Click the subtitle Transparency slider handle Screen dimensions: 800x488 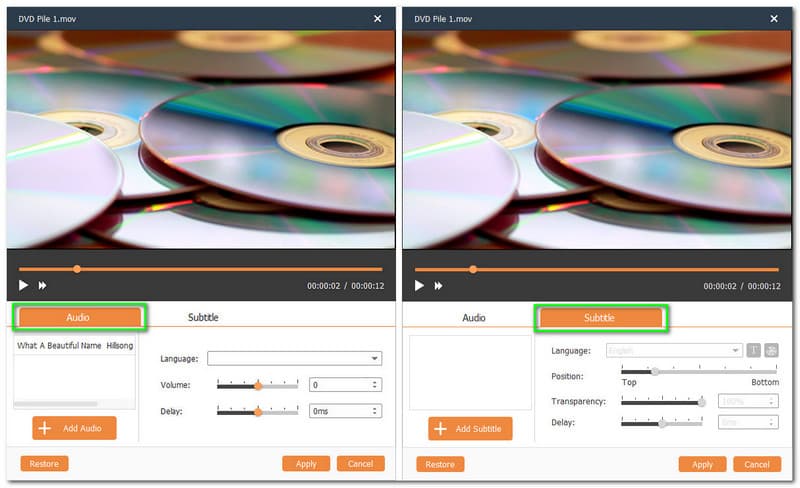point(702,401)
